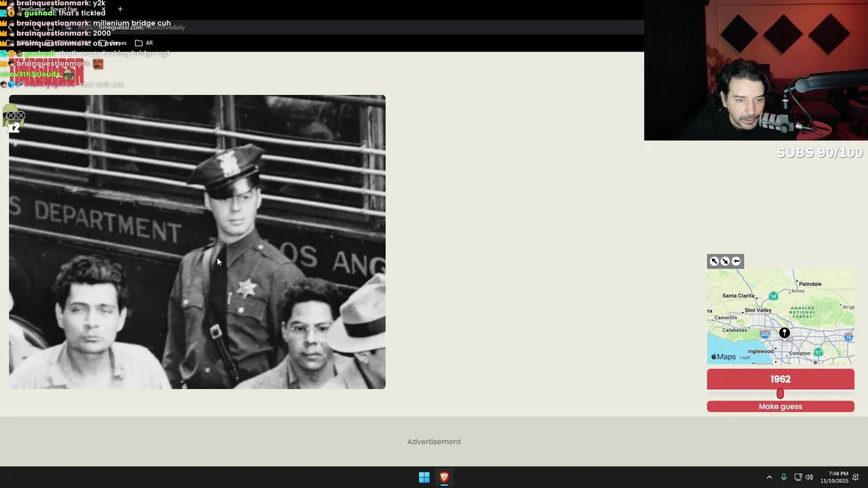Open the historical police officer photo

pos(197,242)
